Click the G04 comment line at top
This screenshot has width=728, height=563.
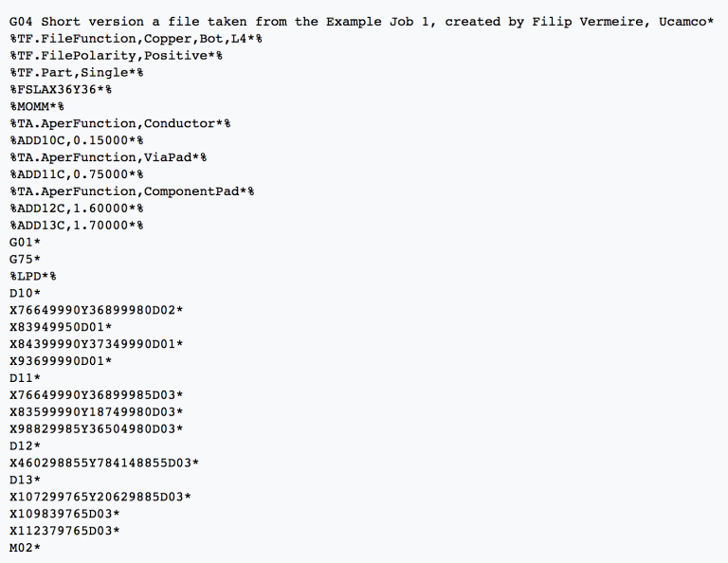click(x=360, y=21)
